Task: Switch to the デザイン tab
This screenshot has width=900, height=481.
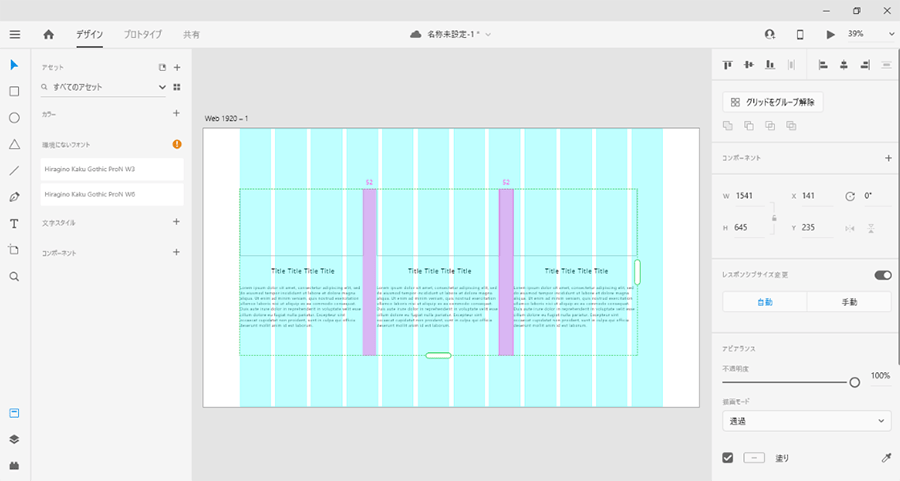Action: click(x=90, y=34)
